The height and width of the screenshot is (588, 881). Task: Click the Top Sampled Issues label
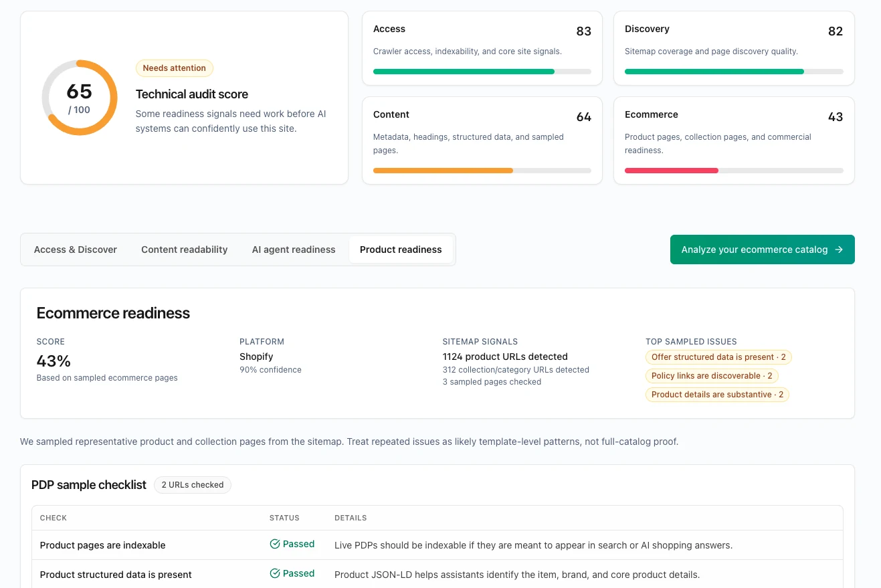point(691,342)
